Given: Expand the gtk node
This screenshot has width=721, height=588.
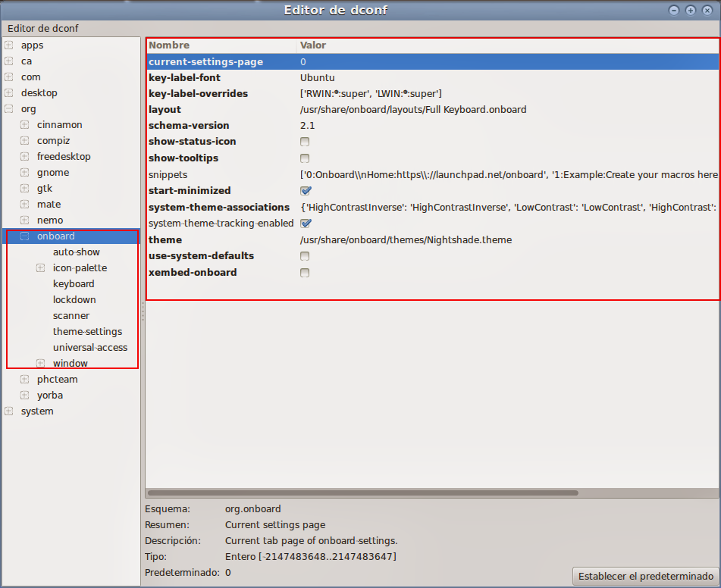Looking at the screenshot, I should [x=25, y=189].
